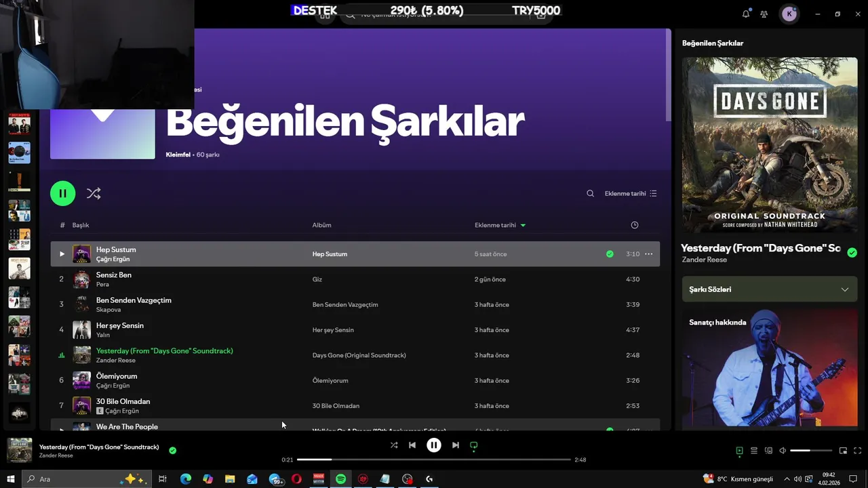The width and height of the screenshot is (868, 488).
Task: Toggle the repeat button in the player
Action: pyautogui.click(x=474, y=445)
